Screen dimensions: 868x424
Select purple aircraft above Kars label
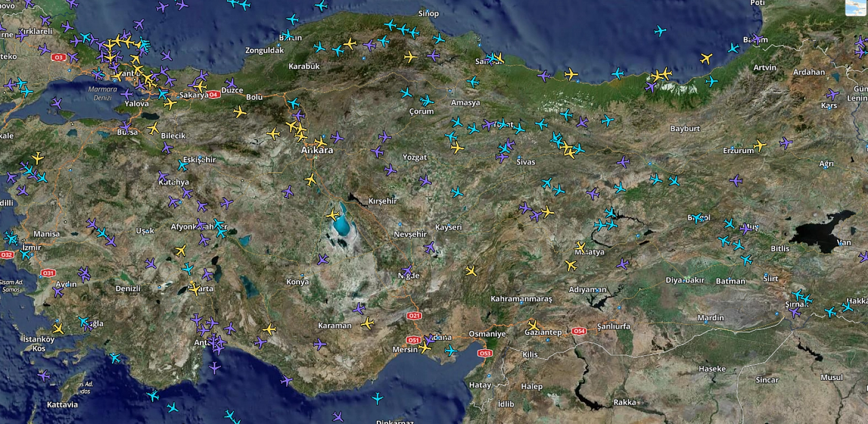pos(832,94)
